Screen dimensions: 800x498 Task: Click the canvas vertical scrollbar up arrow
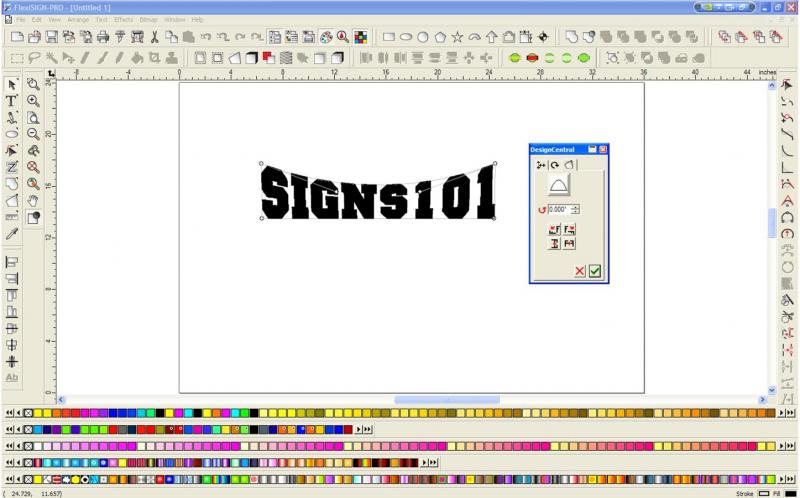(771, 86)
